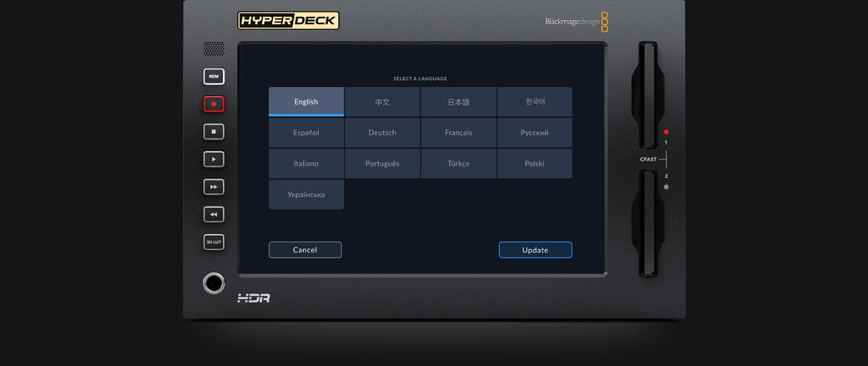Click the Blackmagicdesign logo
Image resolution: width=868 pixels, height=366 pixels.
tap(576, 22)
